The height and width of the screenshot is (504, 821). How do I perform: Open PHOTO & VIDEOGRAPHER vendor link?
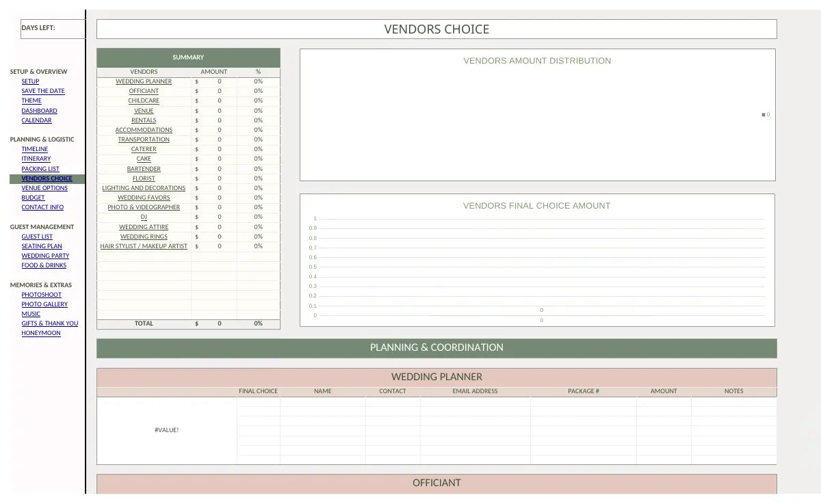point(144,207)
